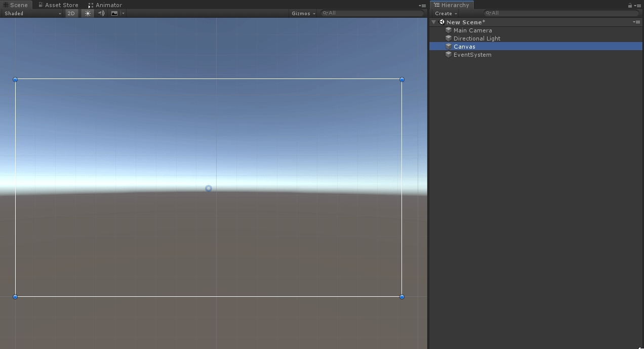Select Canvas in Hierarchy
The height and width of the screenshot is (349, 644).
pyautogui.click(x=536, y=47)
